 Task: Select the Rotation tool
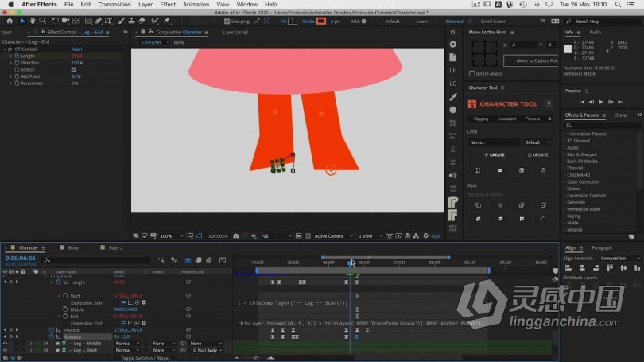pos(55,21)
